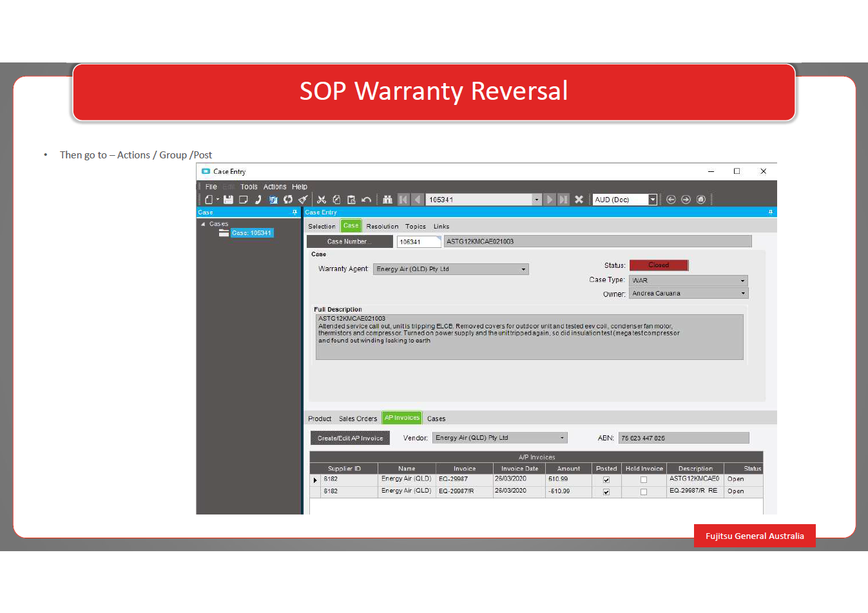Open the lower Cases tab

click(436, 419)
